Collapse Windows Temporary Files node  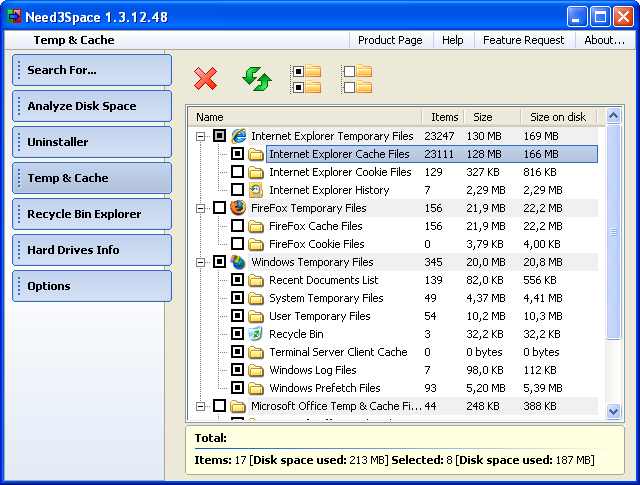click(200, 263)
